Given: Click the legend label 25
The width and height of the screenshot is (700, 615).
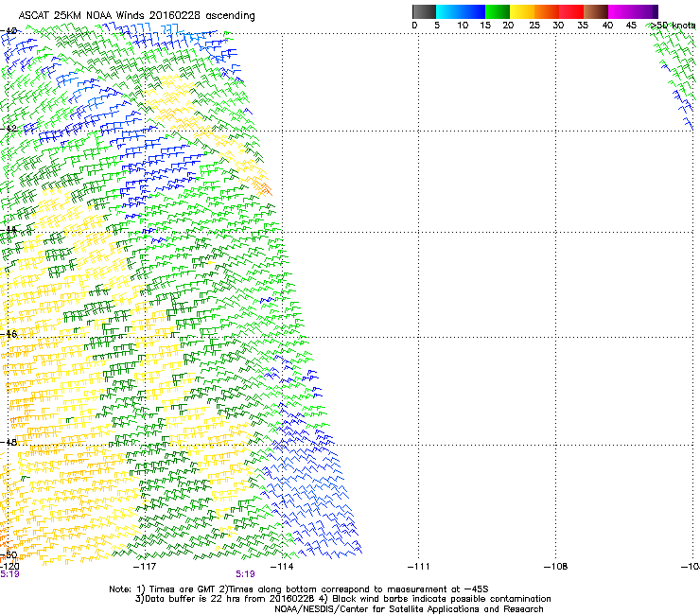Looking at the screenshot, I should pos(534,26).
